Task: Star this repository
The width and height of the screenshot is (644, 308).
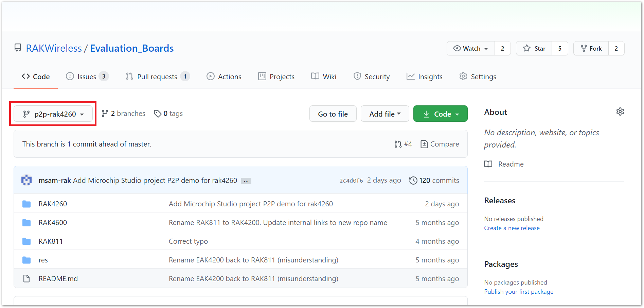Action: tap(534, 48)
